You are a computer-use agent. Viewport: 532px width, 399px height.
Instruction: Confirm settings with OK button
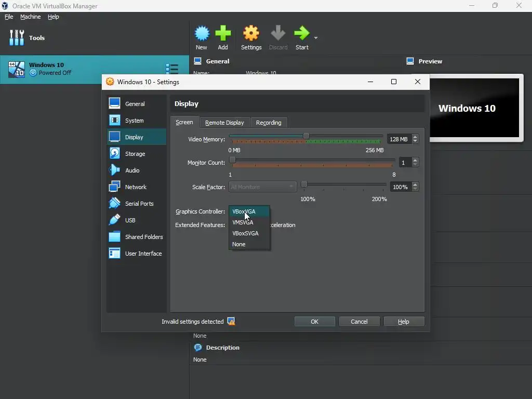[314, 321]
